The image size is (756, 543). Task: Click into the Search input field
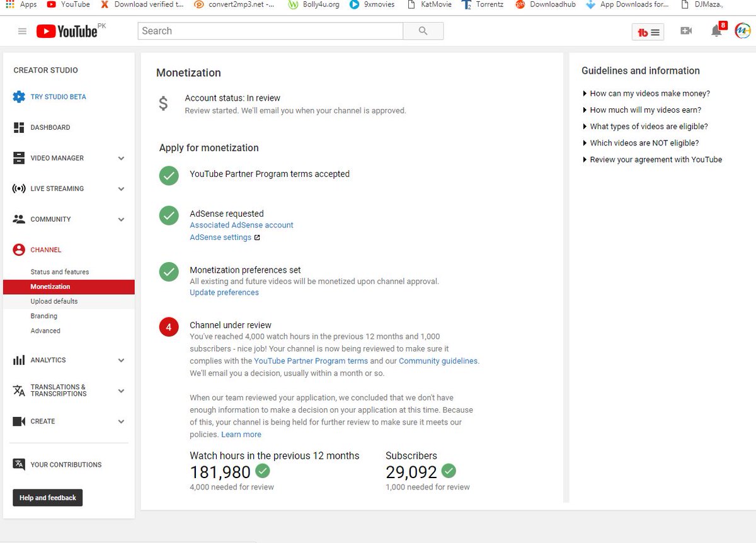pyautogui.click(x=270, y=31)
